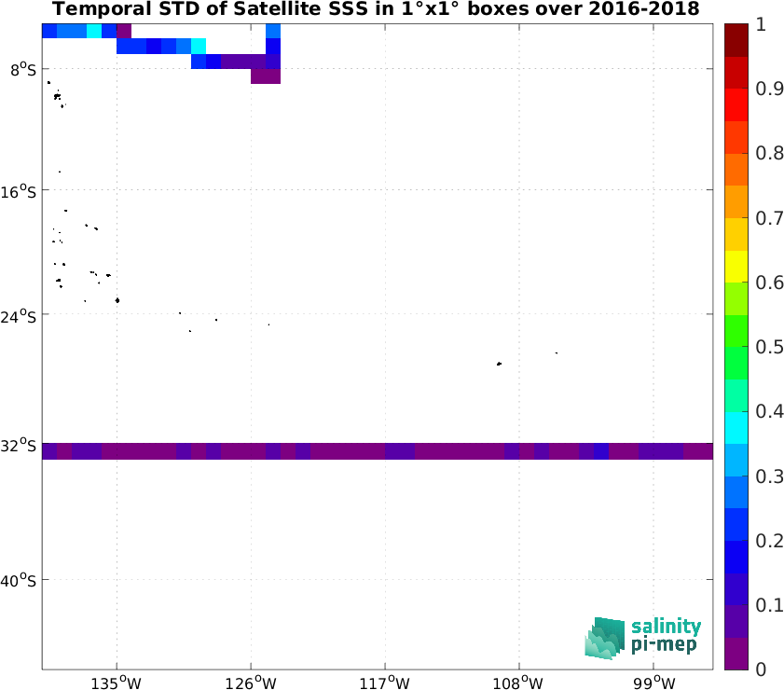Click the 8°S latitude label
The height and width of the screenshot is (690, 784).
pos(23,70)
